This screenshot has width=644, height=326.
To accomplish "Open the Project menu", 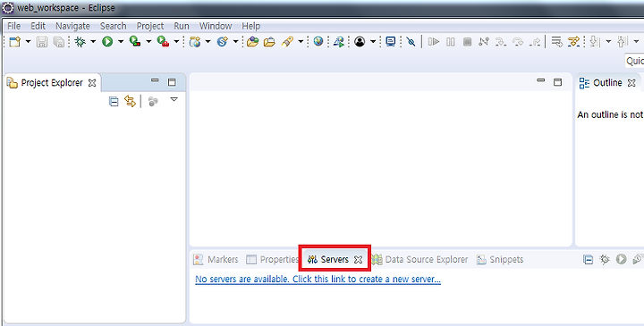I will coord(150,26).
